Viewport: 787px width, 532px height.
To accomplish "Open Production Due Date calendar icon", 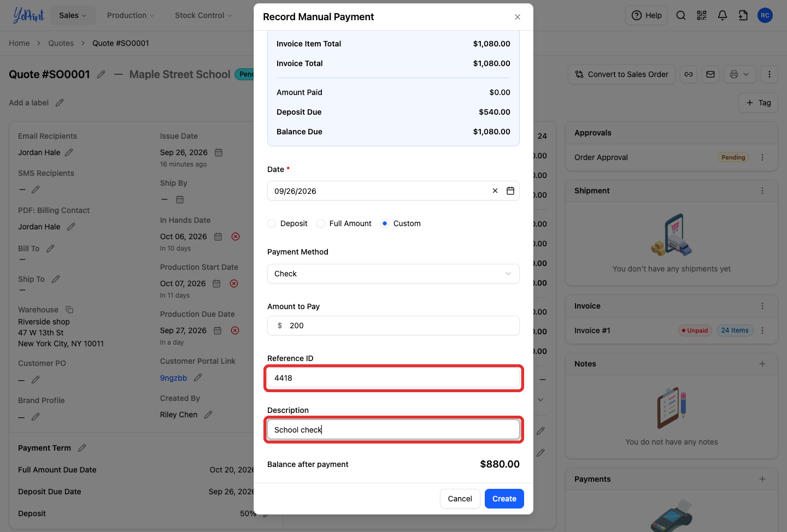I will click(218, 330).
